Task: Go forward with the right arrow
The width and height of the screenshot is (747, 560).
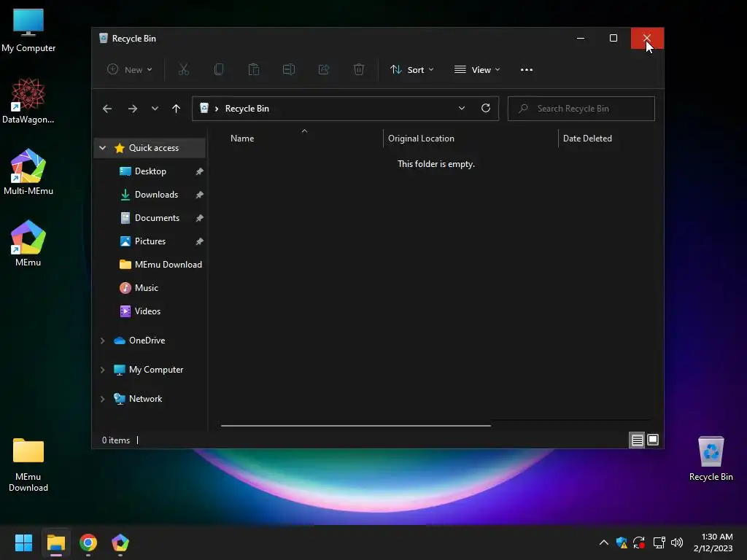Action: [x=133, y=109]
